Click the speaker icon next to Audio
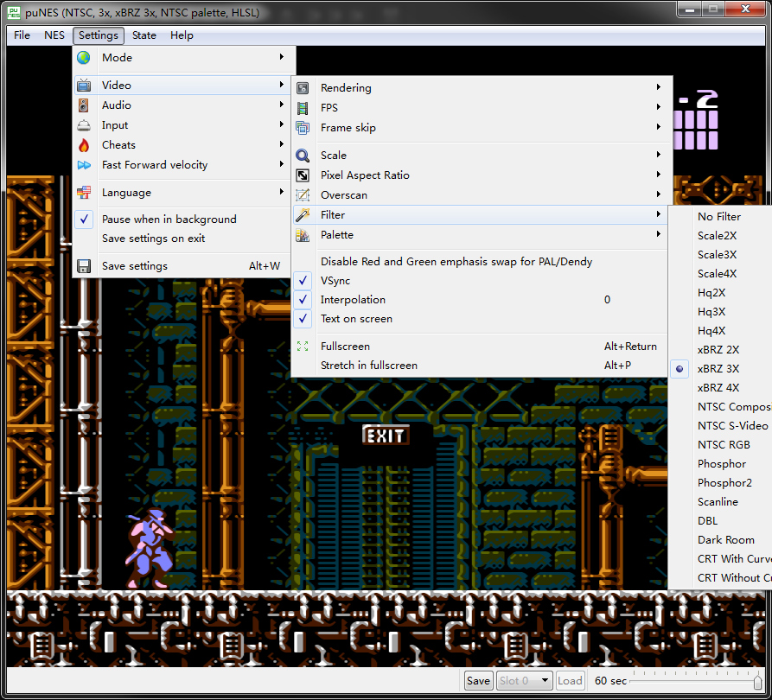This screenshot has width=772, height=700. pyautogui.click(x=84, y=105)
